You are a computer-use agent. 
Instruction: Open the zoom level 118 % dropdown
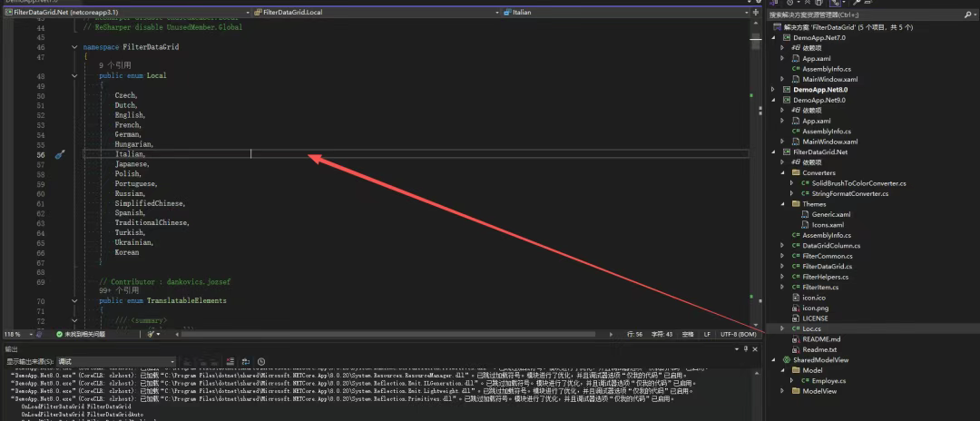point(25,334)
